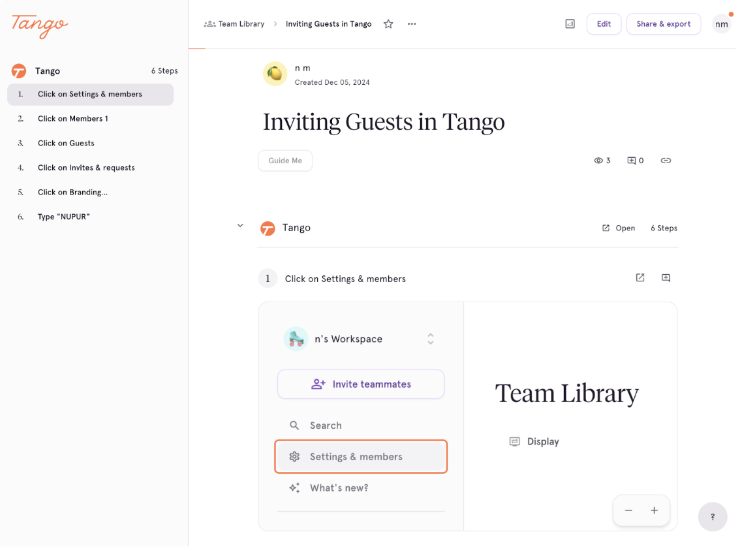The height and width of the screenshot is (560, 740).
Task: Zoom in screenshot with plus button
Action: point(654,510)
